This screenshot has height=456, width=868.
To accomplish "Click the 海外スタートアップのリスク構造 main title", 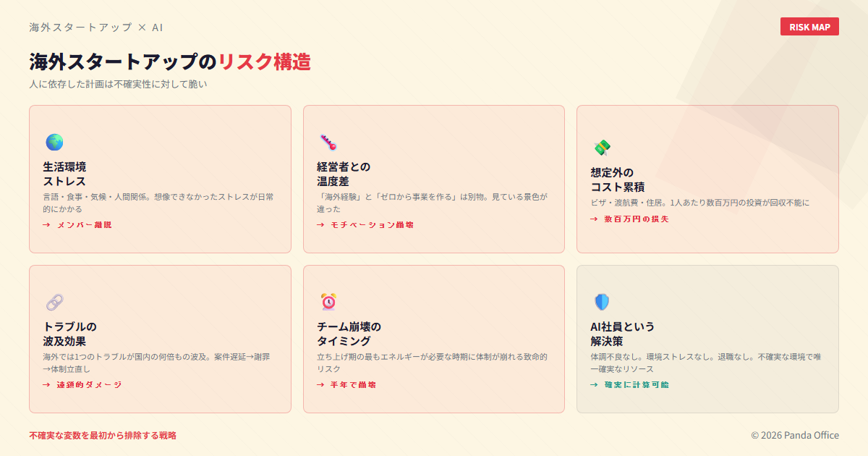I will click(x=170, y=62).
